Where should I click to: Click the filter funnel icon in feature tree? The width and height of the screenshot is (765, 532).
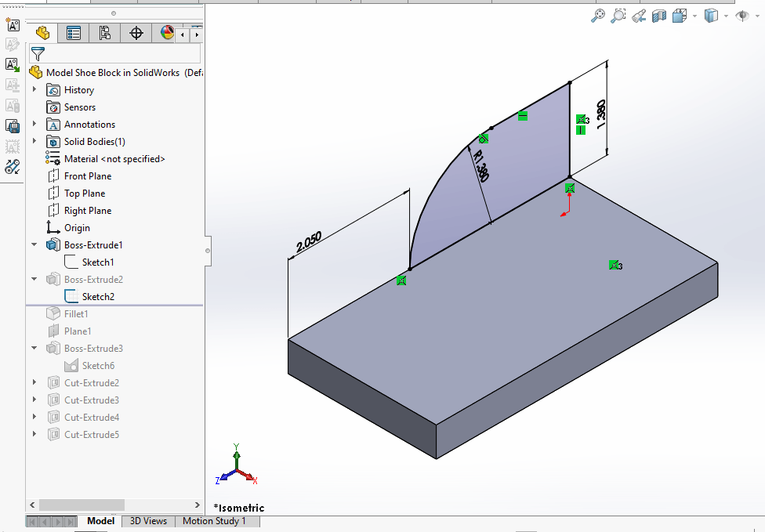pyautogui.click(x=37, y=54)
